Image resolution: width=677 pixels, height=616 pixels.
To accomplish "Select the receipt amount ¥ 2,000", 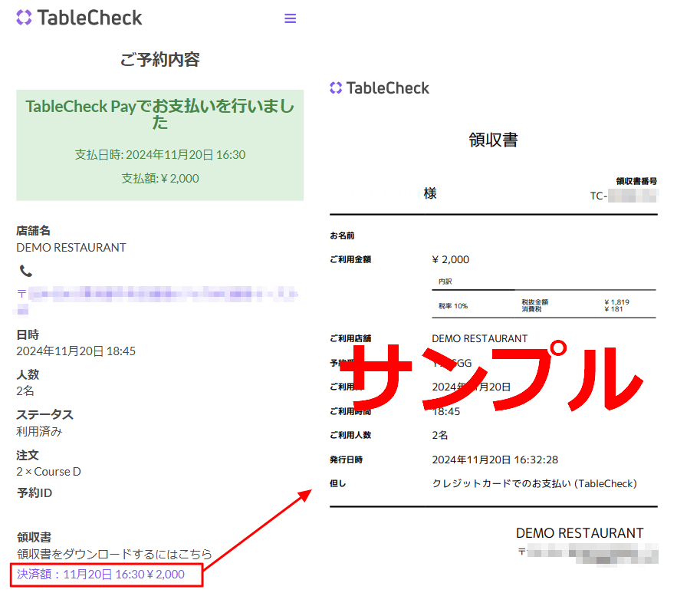I will (450, 259).
